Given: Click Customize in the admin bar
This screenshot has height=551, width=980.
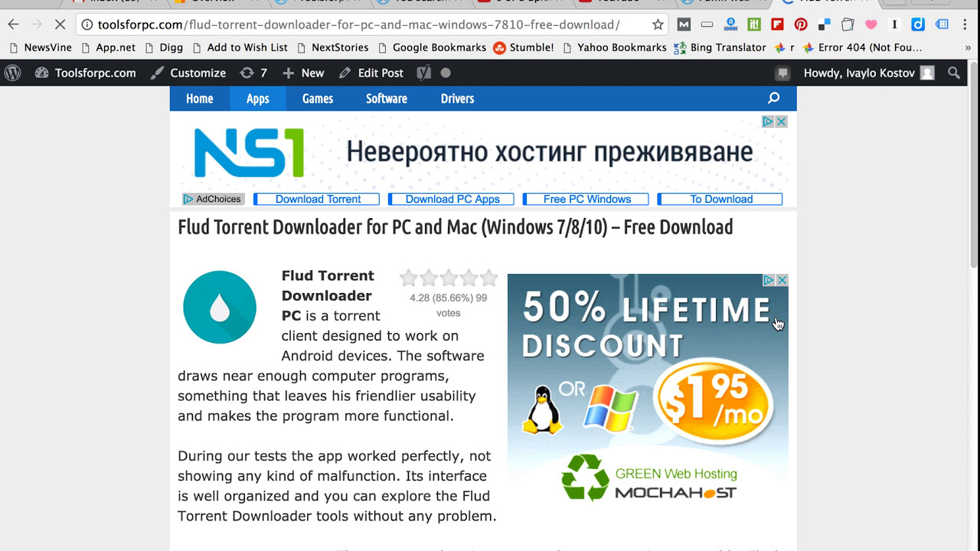Looking at the screenshot, I should (188, 73).
